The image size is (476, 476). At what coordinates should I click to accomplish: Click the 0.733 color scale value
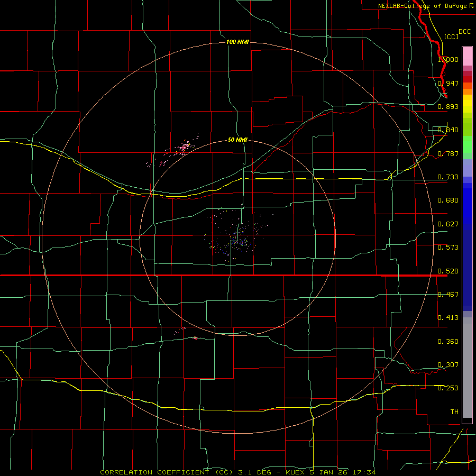tap(448, 177)
